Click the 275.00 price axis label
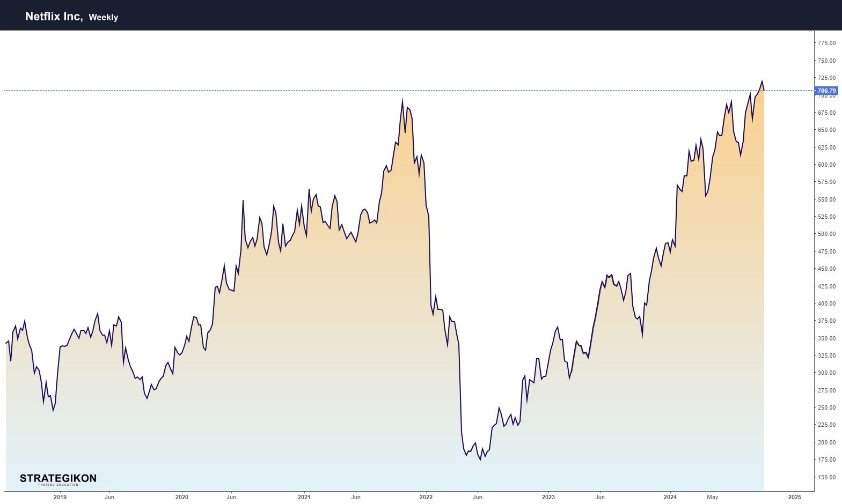This screenshot has width=842, height=504. [x=826, y=390]
